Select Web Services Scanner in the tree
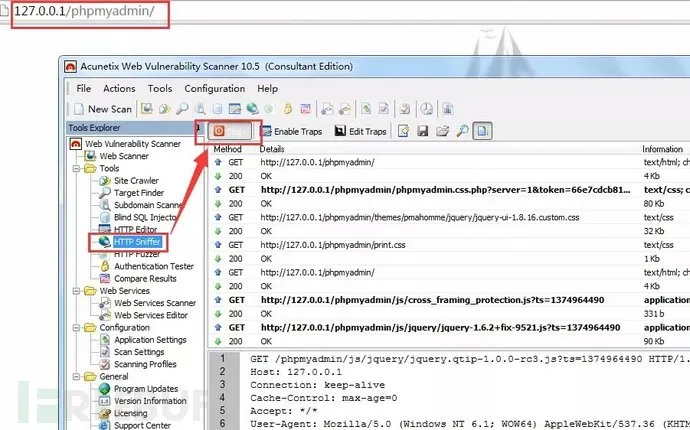This screenshot has width=690, height=430. point(155,303)
